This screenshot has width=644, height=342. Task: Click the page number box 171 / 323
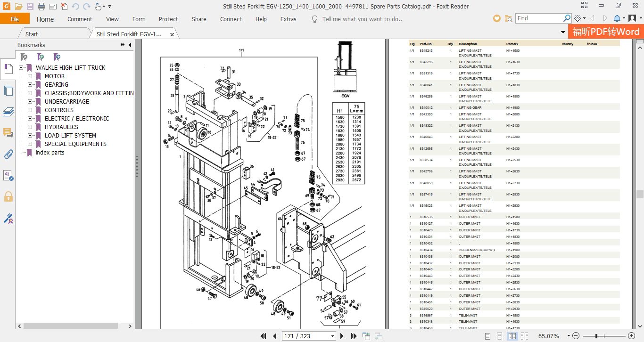click(309, 336)
